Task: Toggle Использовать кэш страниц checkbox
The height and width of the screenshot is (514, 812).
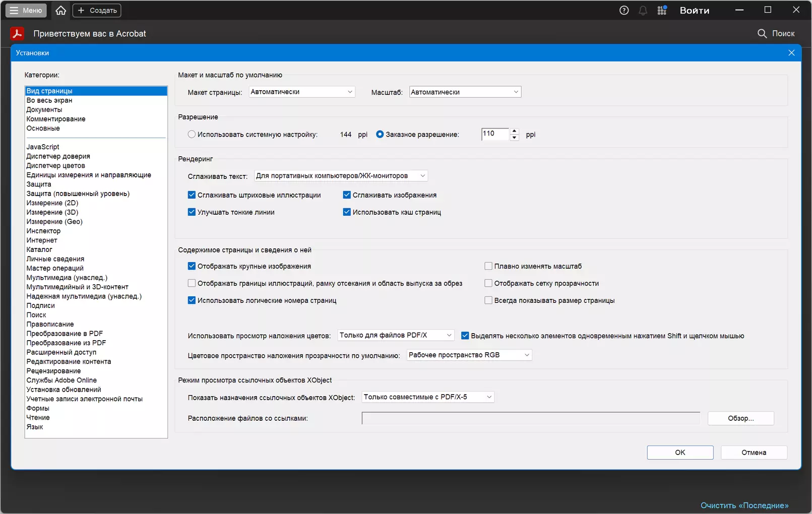Action: point(347,212)
